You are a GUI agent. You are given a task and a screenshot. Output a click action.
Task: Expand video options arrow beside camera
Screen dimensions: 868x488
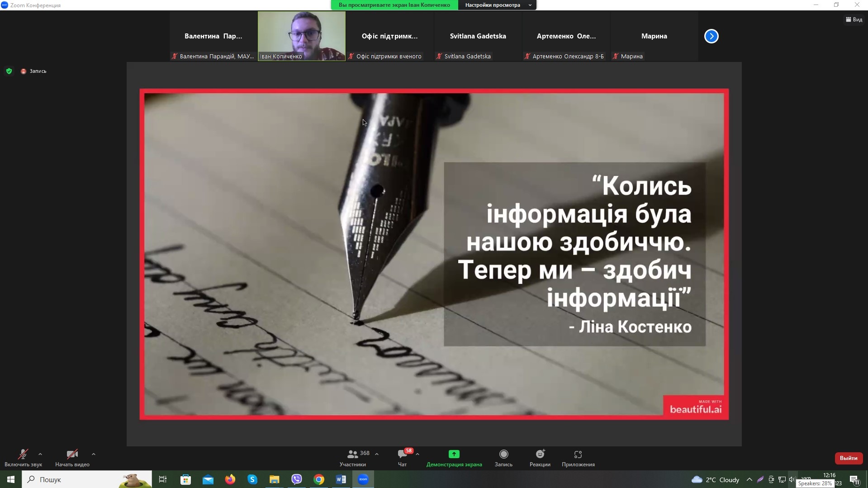94,454
